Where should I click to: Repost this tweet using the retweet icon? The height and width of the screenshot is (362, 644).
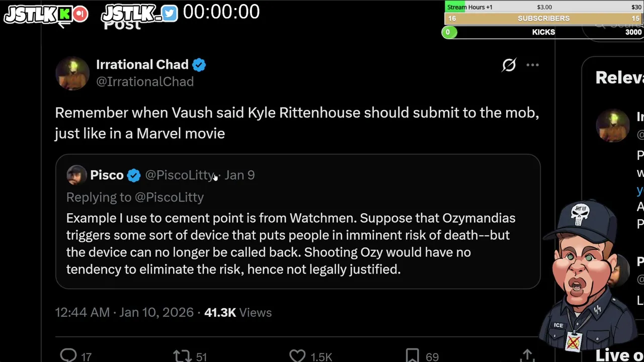pyautogui.click(x=182, y=356)
